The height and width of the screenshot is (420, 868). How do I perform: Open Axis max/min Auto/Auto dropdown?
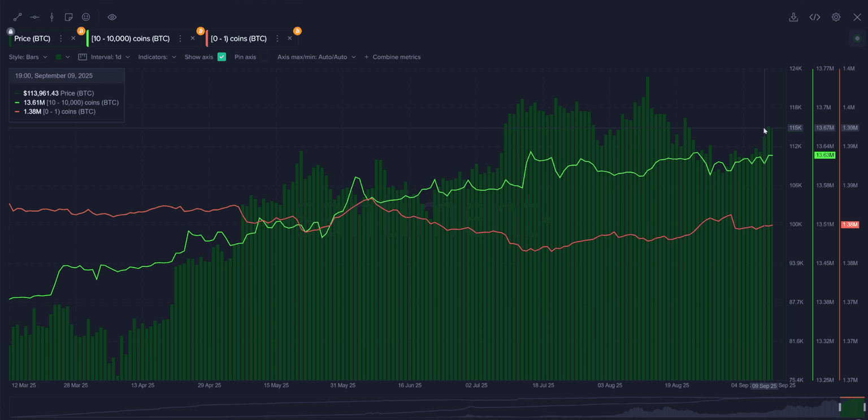[316, 57]
